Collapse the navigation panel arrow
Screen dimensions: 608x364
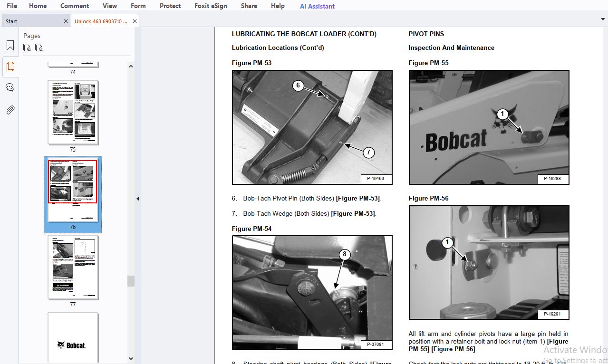tap(138, 199)
